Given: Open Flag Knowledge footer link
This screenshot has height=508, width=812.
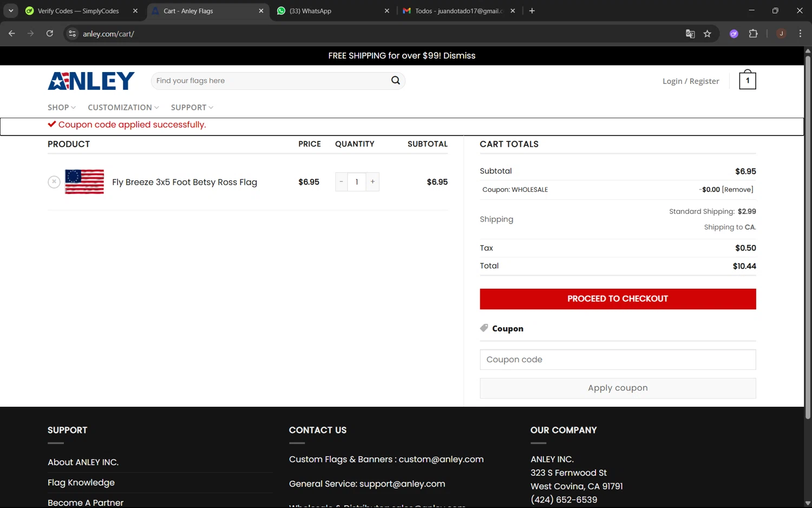Looking at the screenshot, I should point(81,483).
